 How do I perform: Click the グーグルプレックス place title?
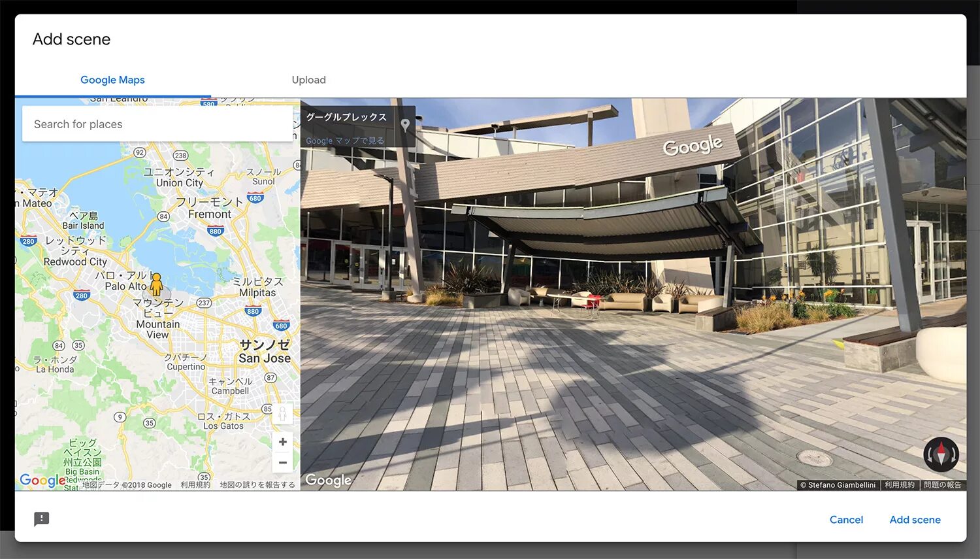pos(346,117)
